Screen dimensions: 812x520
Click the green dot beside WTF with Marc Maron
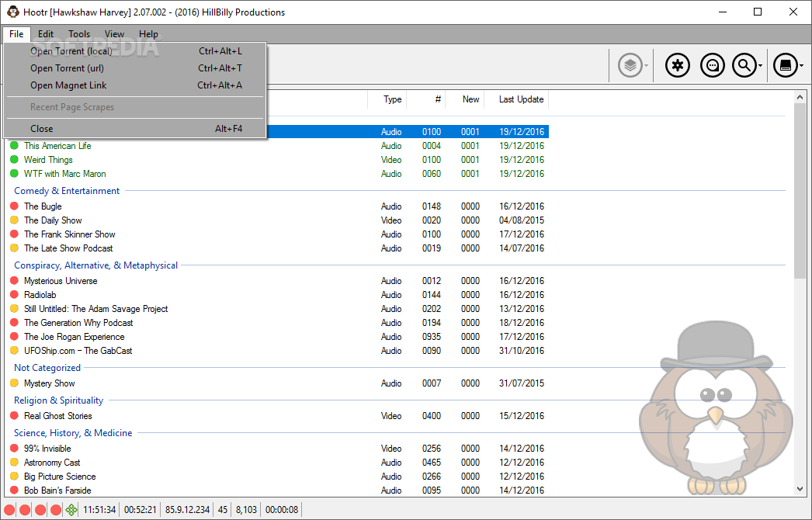pos(14,174)
